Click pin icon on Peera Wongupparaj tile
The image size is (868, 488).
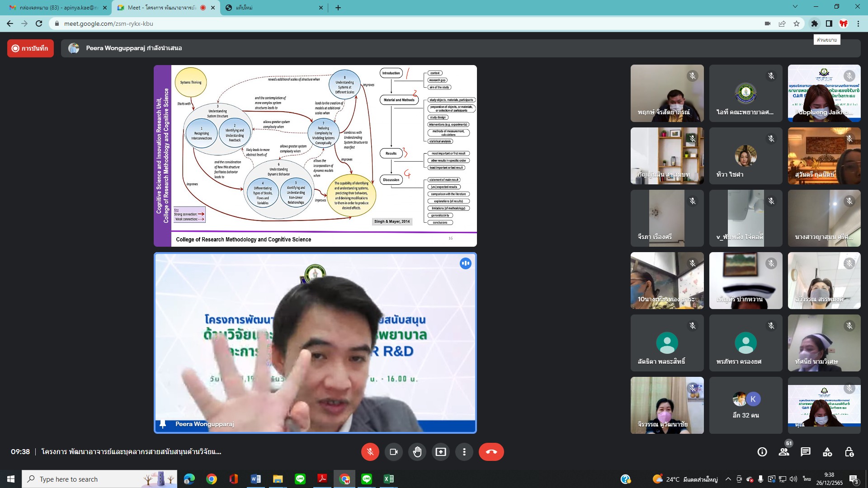[163, 424]
